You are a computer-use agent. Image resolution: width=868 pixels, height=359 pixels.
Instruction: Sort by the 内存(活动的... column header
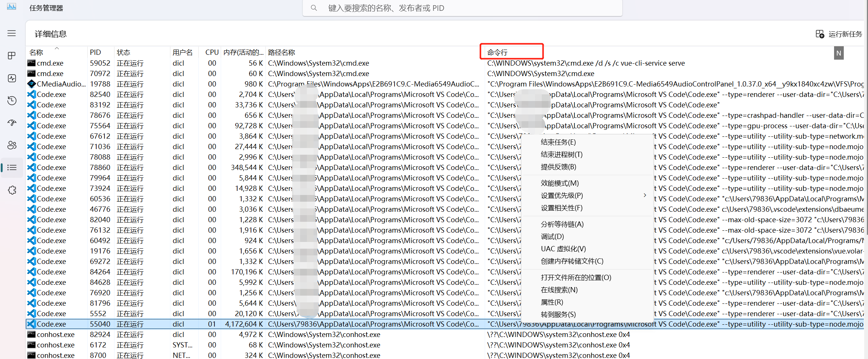(243, 52)
